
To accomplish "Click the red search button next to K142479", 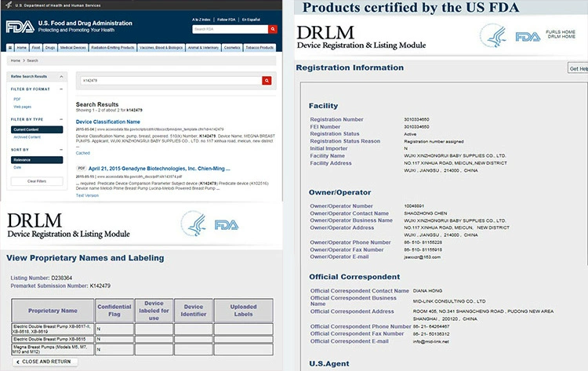I will pyautogui.click(x=267, y=80).
